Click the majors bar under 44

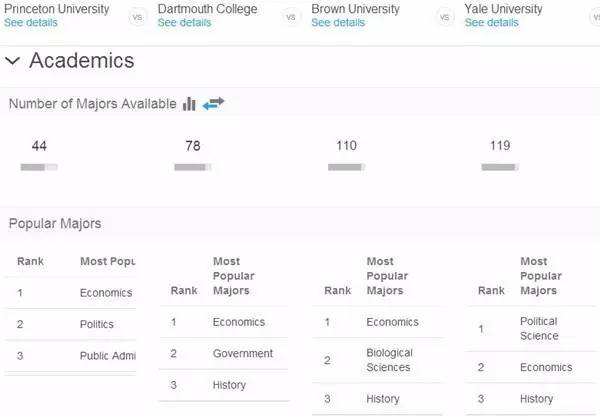point(39,167)
